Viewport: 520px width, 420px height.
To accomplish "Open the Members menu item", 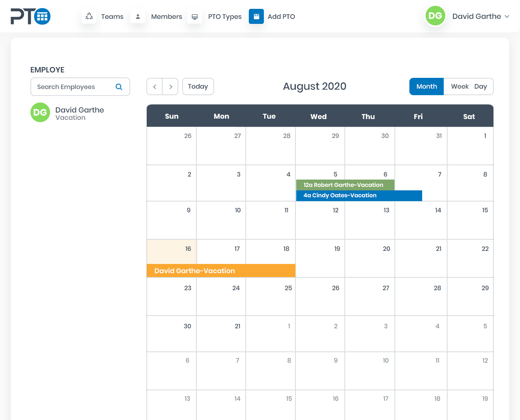I will coord(166,17).
